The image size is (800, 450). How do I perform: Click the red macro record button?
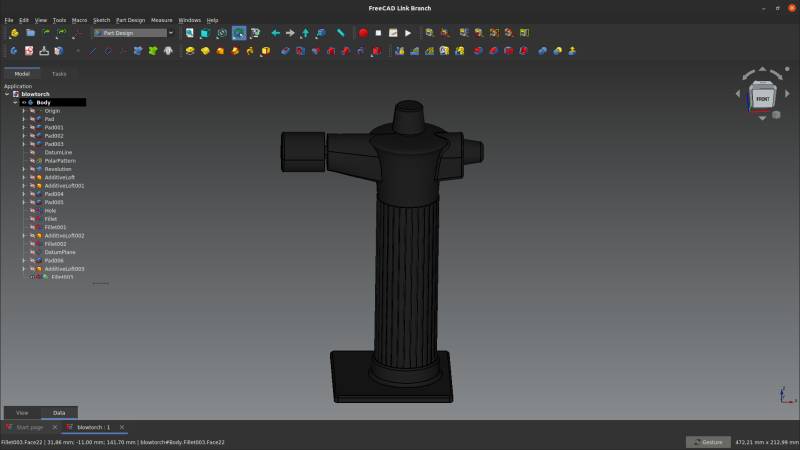(363, 33)
